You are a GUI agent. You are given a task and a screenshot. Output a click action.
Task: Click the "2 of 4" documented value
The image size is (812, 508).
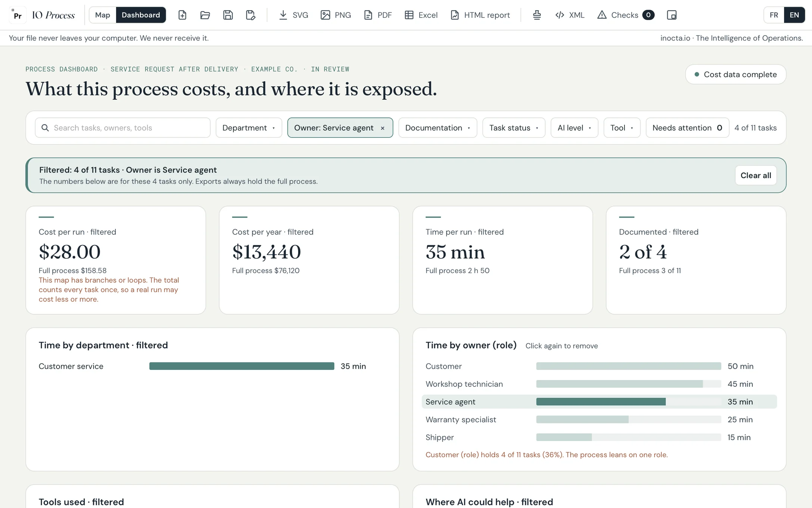pyautogui.click(x=643, y=252)
